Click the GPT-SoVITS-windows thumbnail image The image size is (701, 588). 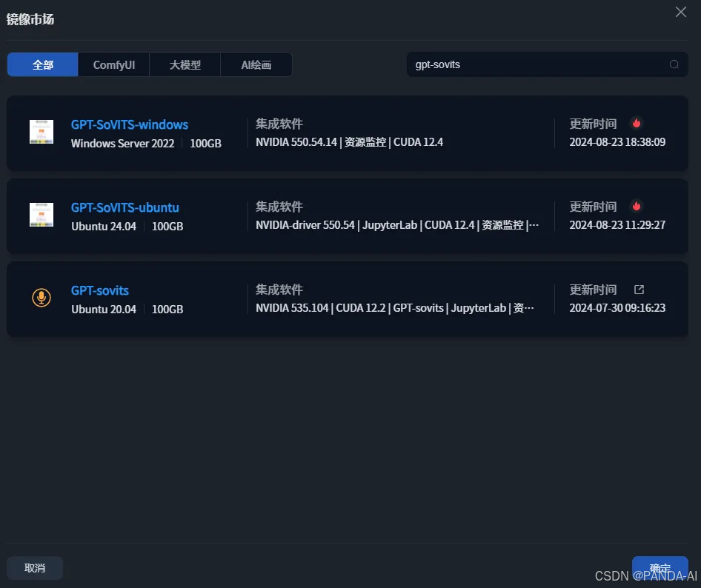[x=41, y=132]
